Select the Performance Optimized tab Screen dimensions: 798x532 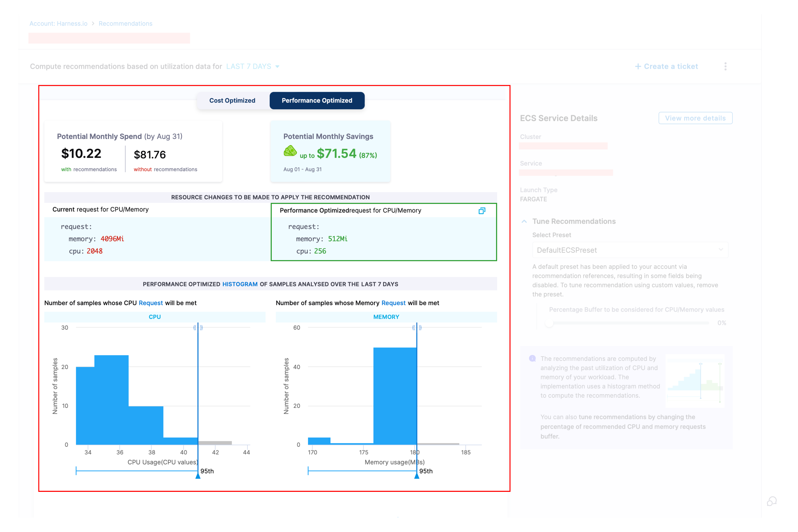(x=317, y=100)
